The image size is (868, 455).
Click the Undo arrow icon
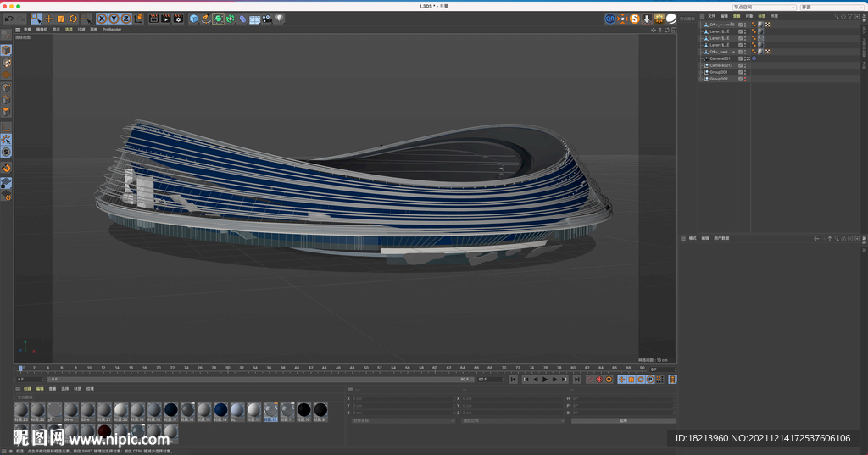click(8, 19)
